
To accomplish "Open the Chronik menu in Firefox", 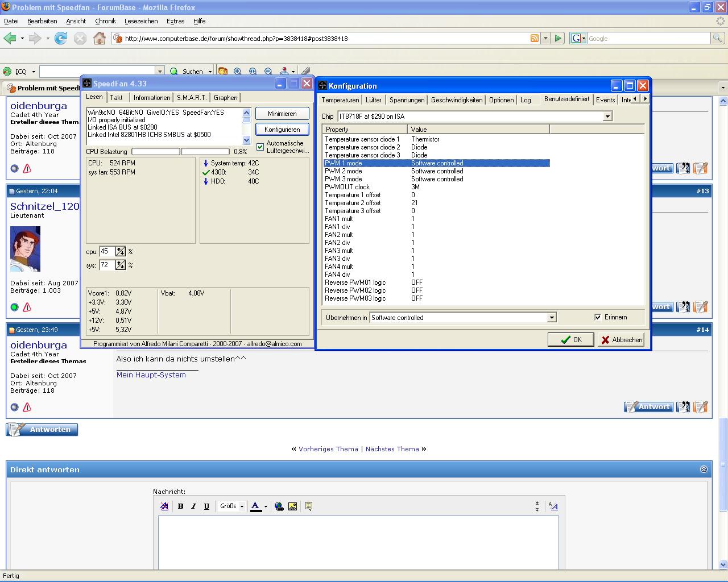I will [105, 21].
